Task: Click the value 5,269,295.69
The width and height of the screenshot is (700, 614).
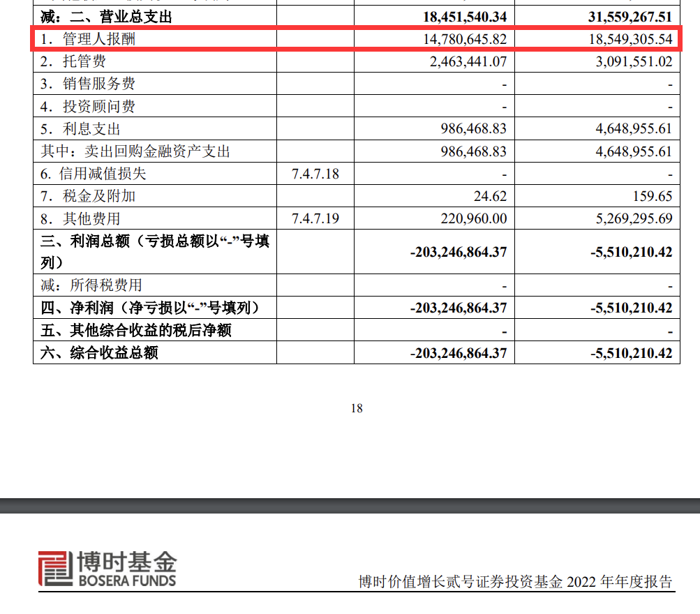Action: pos(634,218)
